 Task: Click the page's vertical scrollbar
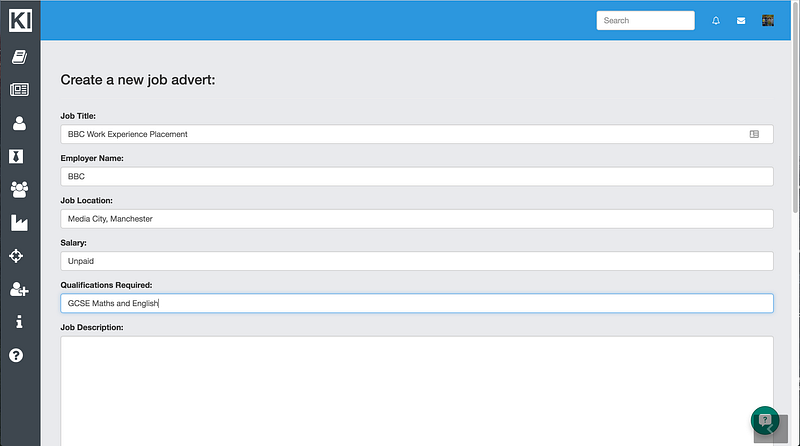(x=795, y=150)
